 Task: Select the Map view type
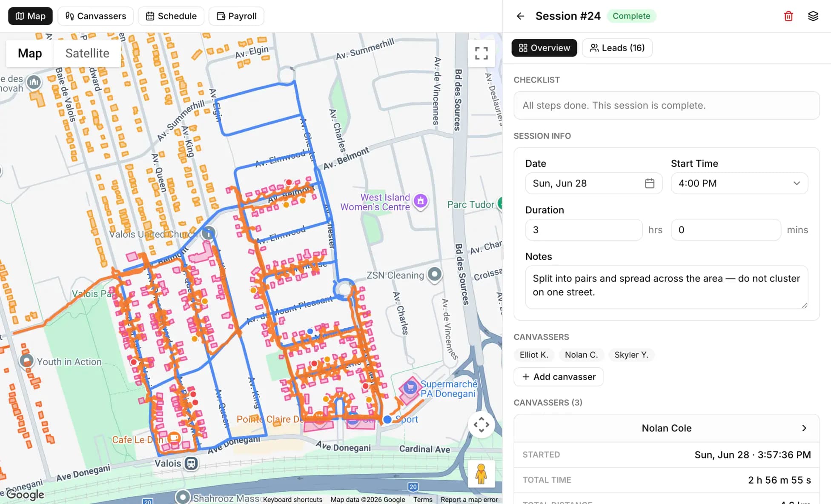(30, 53)
